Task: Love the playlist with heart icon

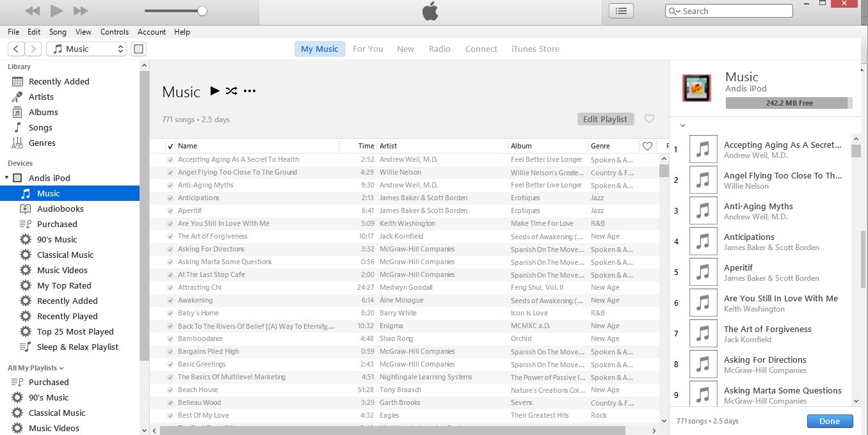Action: (649, 119)
